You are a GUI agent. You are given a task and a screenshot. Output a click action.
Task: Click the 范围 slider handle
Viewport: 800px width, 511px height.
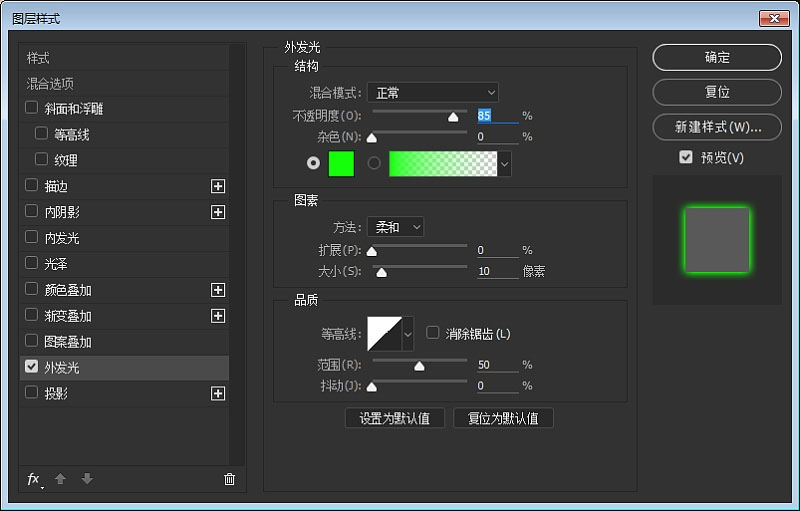[419, 366]
